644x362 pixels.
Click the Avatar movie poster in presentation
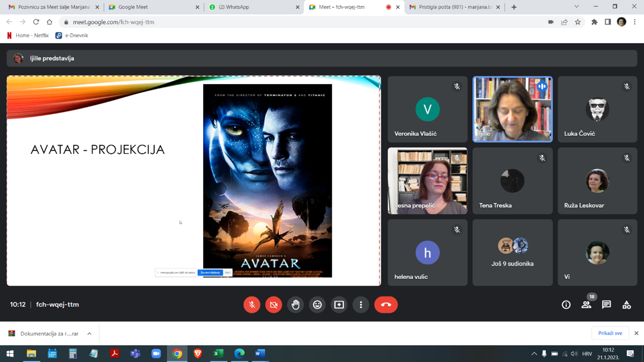point(268,181)
